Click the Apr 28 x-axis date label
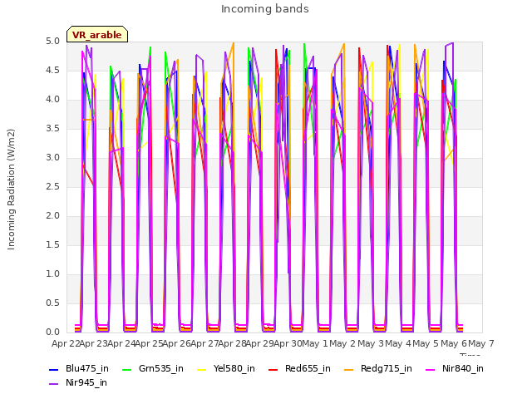Viewport: 532px width, 399px height. (233, 344)
